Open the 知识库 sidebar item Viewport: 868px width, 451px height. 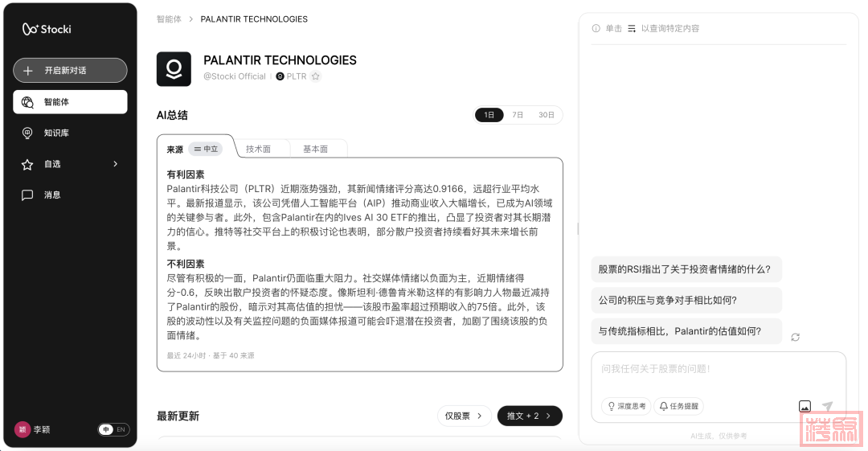[x=70, y=133]
